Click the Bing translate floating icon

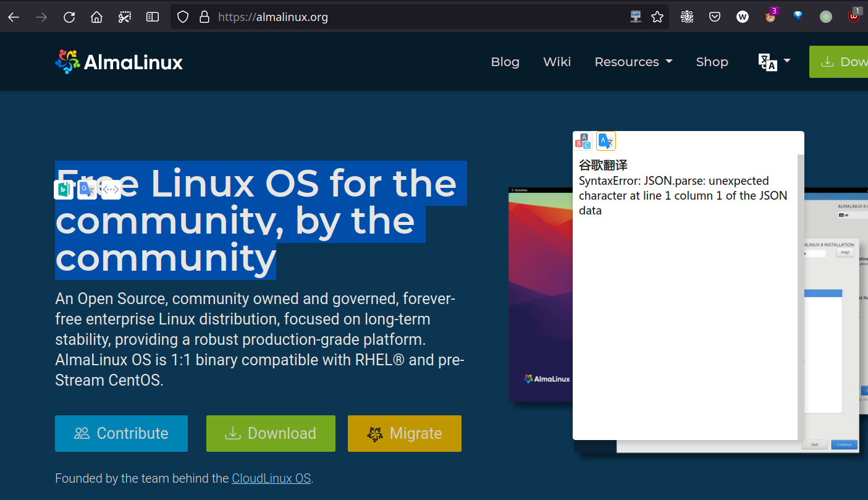[x=64, y=190]
